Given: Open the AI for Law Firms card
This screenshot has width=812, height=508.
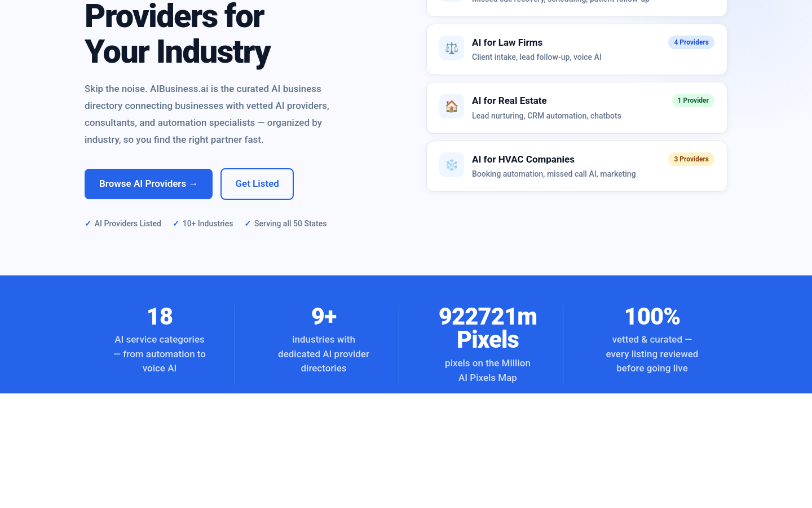Looking at the screenshot, I should click(577, 49).
